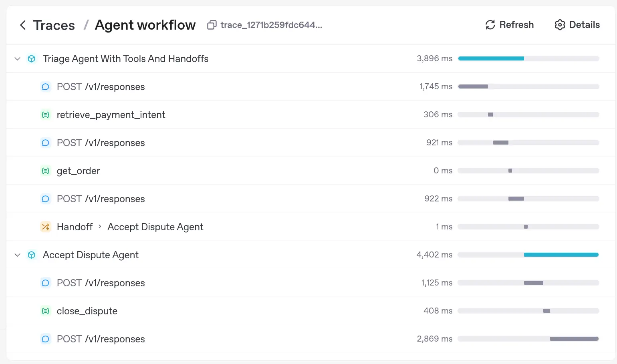
Task: Click the gear icon on the Details button
Action: click(560, 25)
